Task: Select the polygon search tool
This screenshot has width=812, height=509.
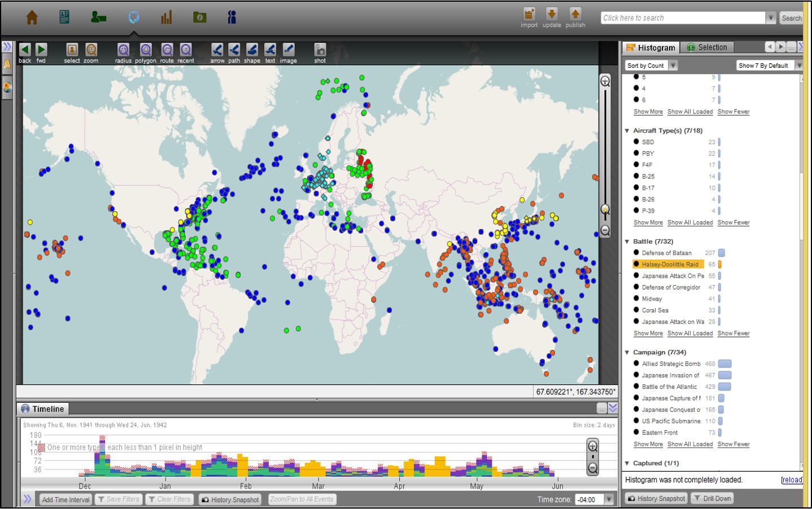Action: pos(146,50)
